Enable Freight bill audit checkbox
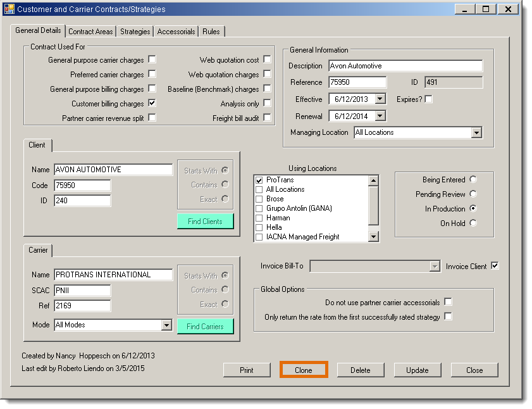The width and height of the screenshot is (532, 409). point(267,118)
